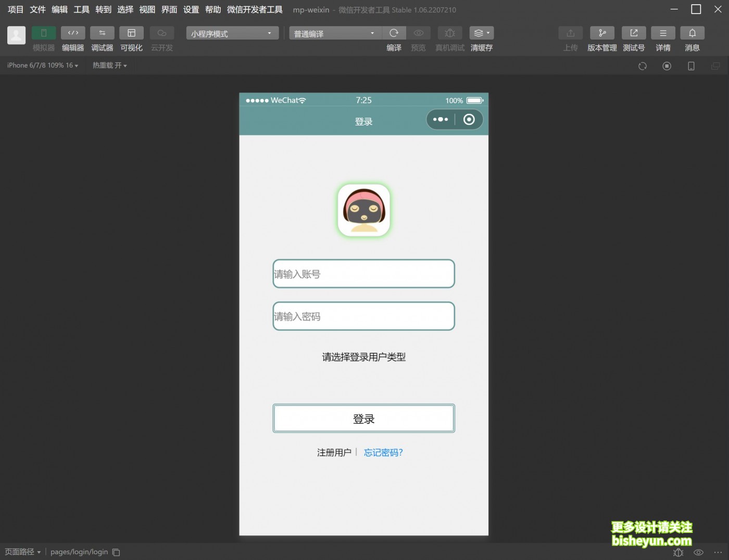
Task: Click the mini program close circle icon
Action: click(x=469, y=120)
